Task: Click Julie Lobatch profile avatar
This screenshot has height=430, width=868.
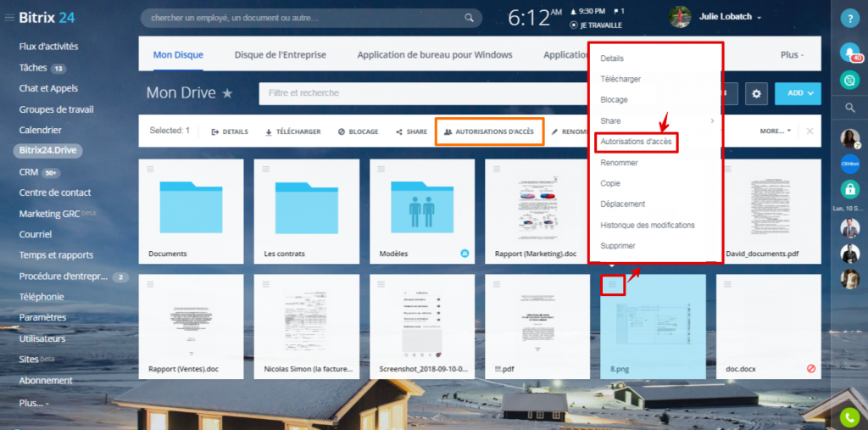Action: click(680, 17)
